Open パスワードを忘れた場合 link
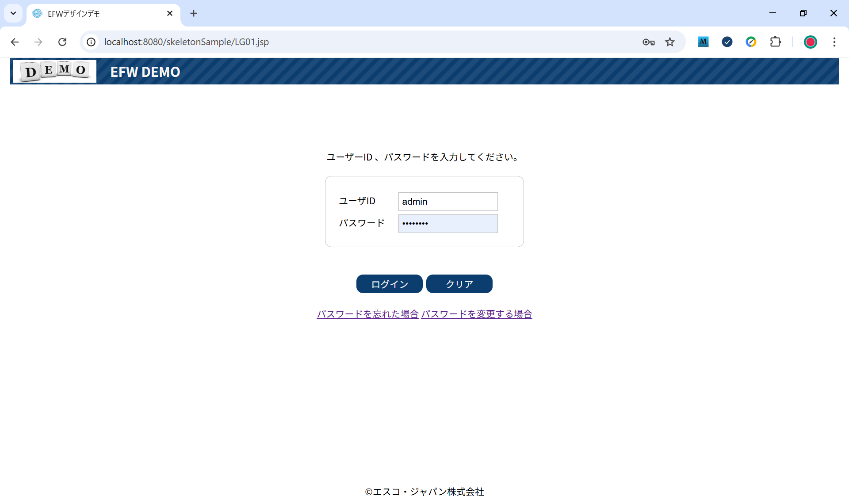Screen dimensions: 849x504 pyautogui.click(x=367, y=314)
